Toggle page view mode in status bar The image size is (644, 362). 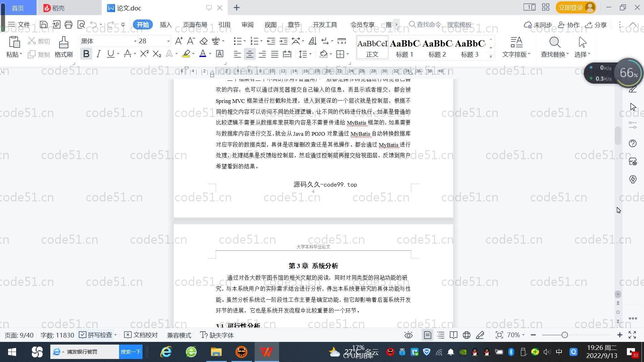pyautogui.click(x=427, y=335)
